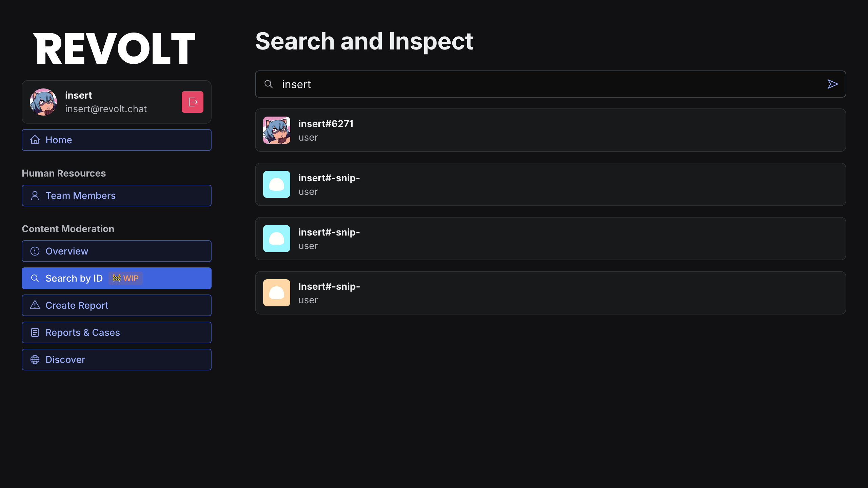Click the Search by ID magnifier icon
The height and width of the screenshot is (488, 868).
(35, 278)
